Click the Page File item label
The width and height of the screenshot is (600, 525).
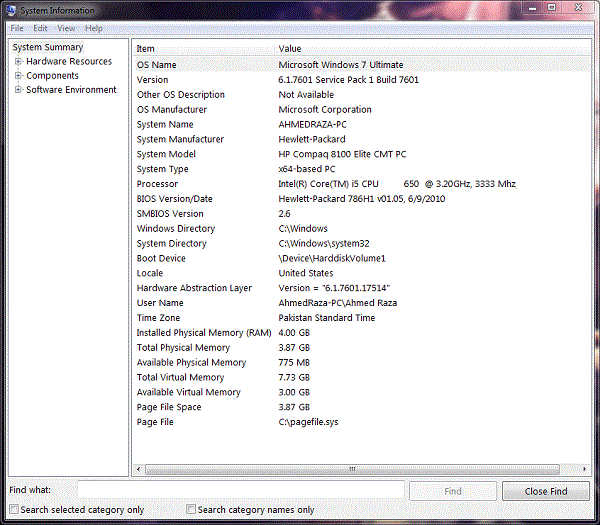[x=155, y=422]
